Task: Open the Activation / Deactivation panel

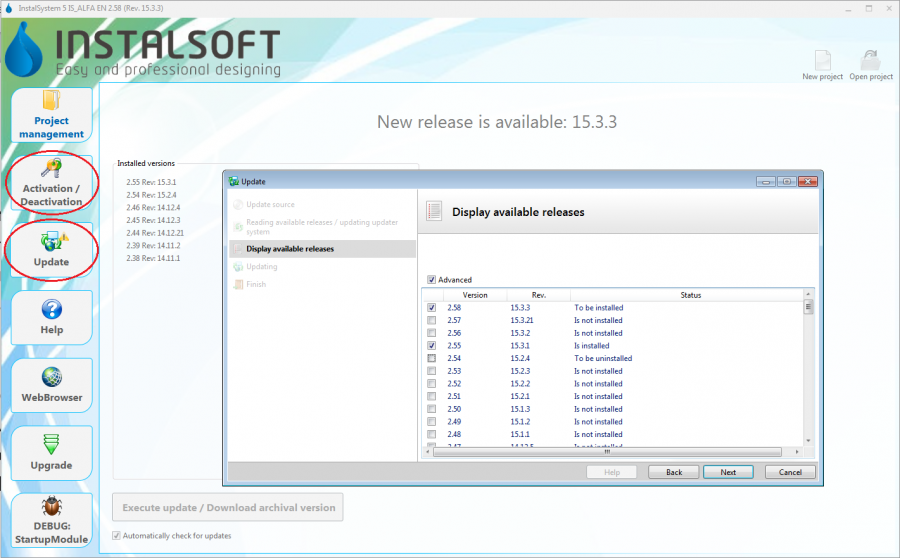Action: click(x=51, y=182)
